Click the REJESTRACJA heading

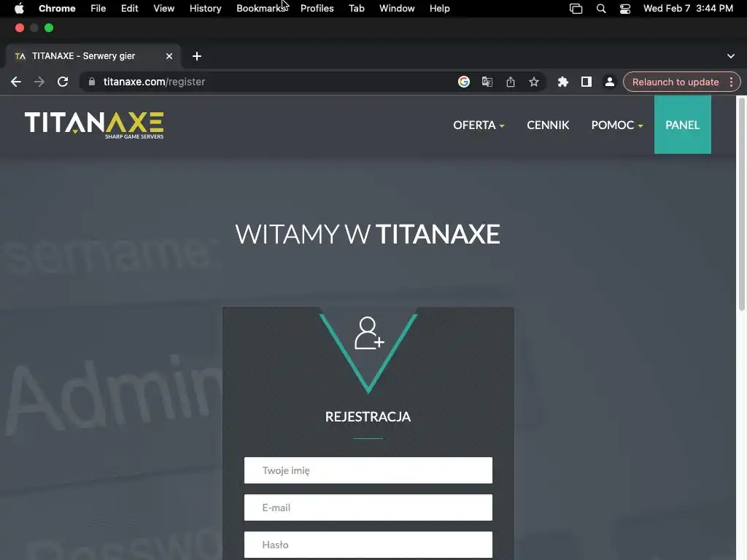click(368, 416)
